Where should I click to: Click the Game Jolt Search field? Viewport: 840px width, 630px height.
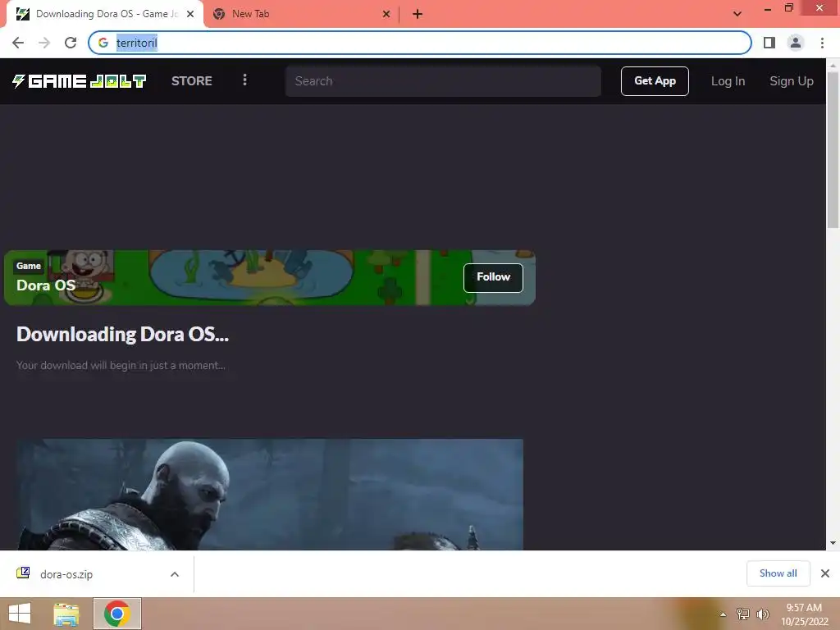point(443,81)
